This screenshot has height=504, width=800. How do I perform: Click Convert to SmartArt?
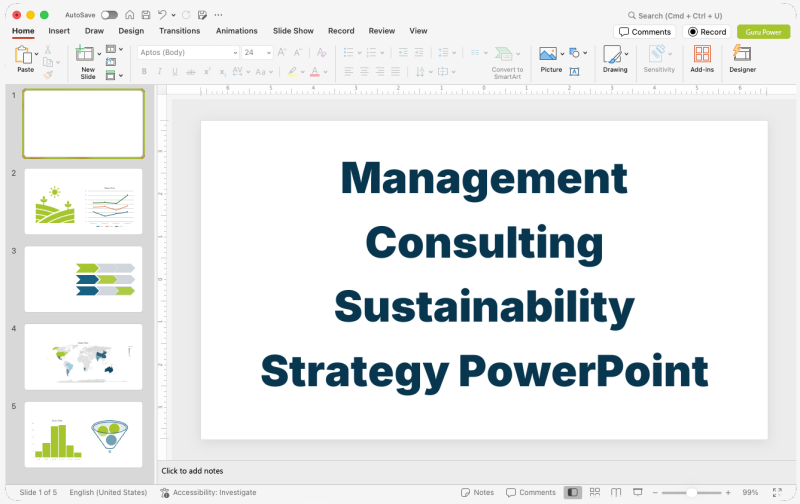coord(507,62)
